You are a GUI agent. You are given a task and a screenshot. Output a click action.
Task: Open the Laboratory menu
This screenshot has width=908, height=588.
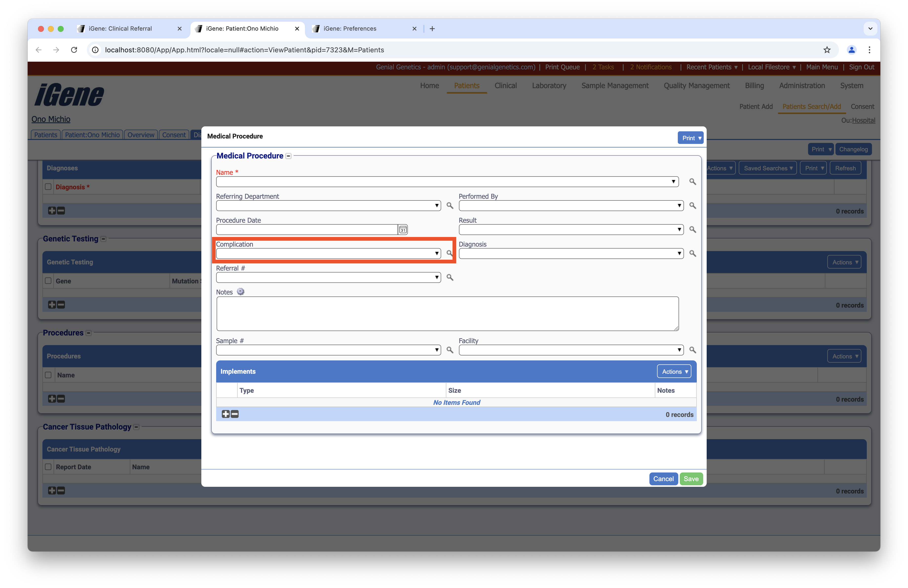point(549,85)
